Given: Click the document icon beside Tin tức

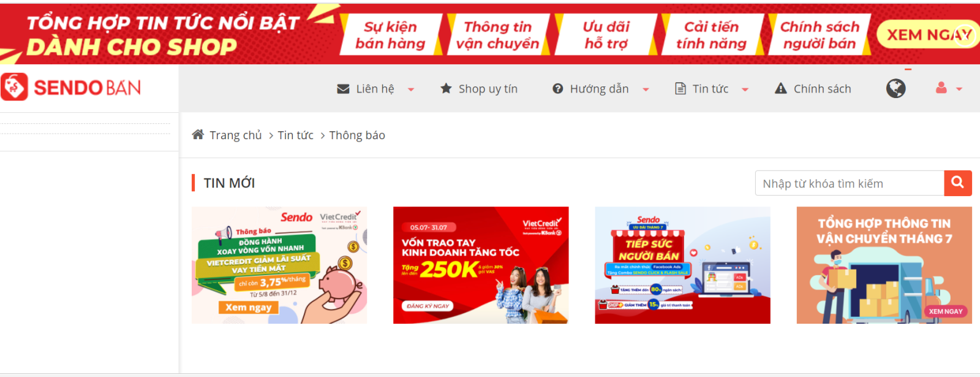Looking at the screenshot, I should pyautogui.click(x=680, y=88).
